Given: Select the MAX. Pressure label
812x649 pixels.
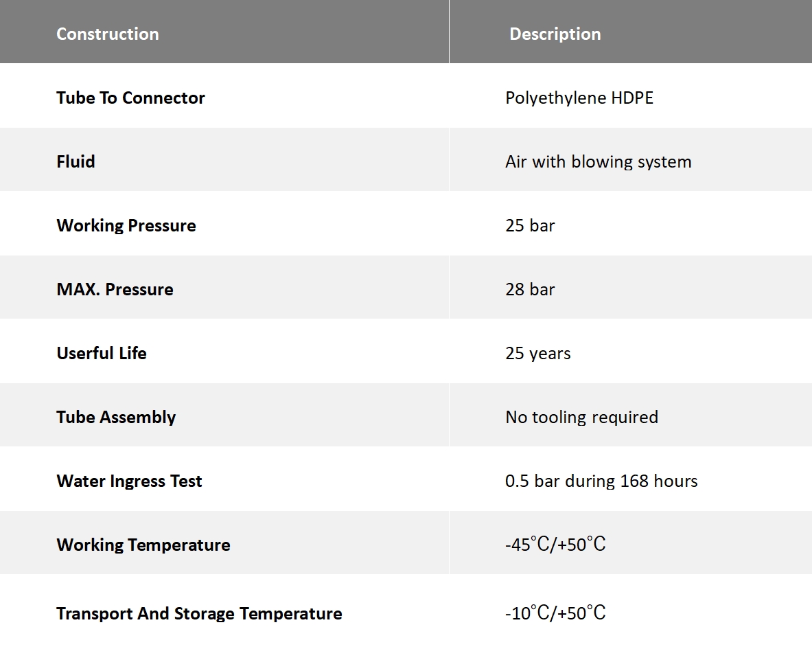Looking at the screenshot, I should tap(115, 289).
